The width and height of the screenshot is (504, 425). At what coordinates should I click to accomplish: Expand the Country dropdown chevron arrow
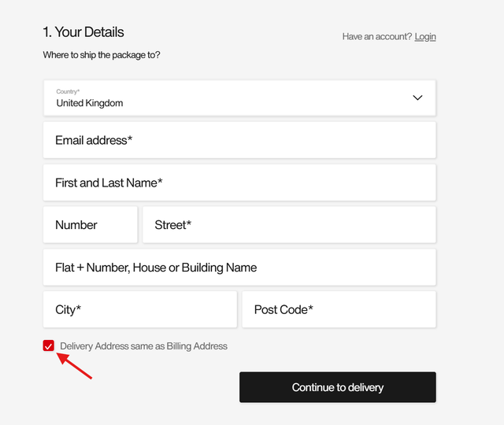(417, 98)
